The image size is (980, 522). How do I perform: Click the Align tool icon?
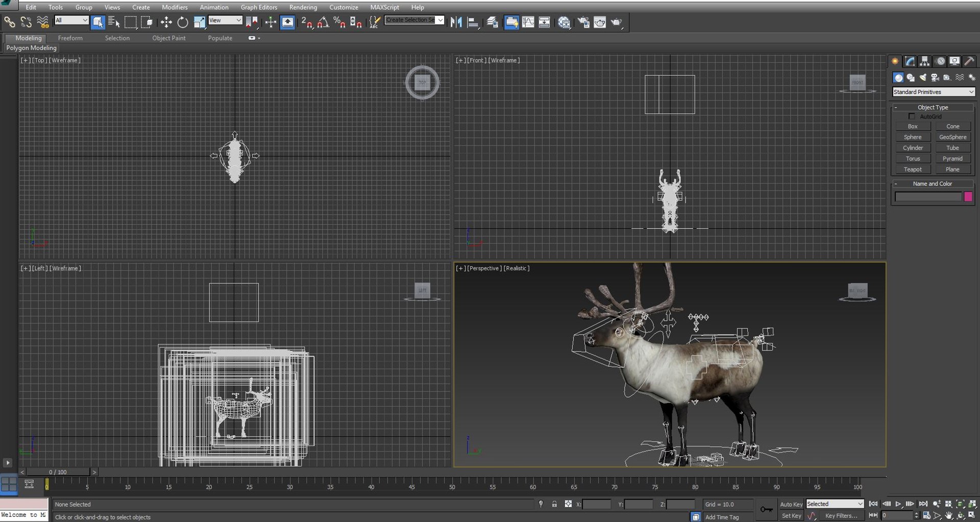[473, 22]
